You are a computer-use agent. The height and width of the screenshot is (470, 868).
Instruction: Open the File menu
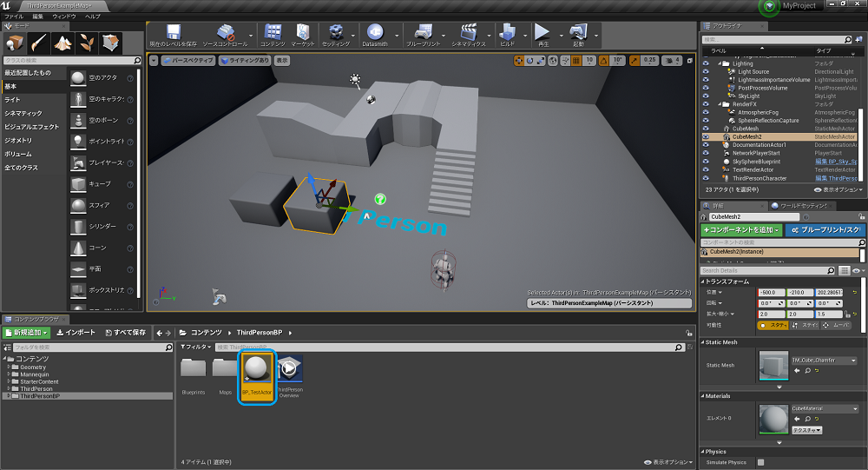coord(14,17)
